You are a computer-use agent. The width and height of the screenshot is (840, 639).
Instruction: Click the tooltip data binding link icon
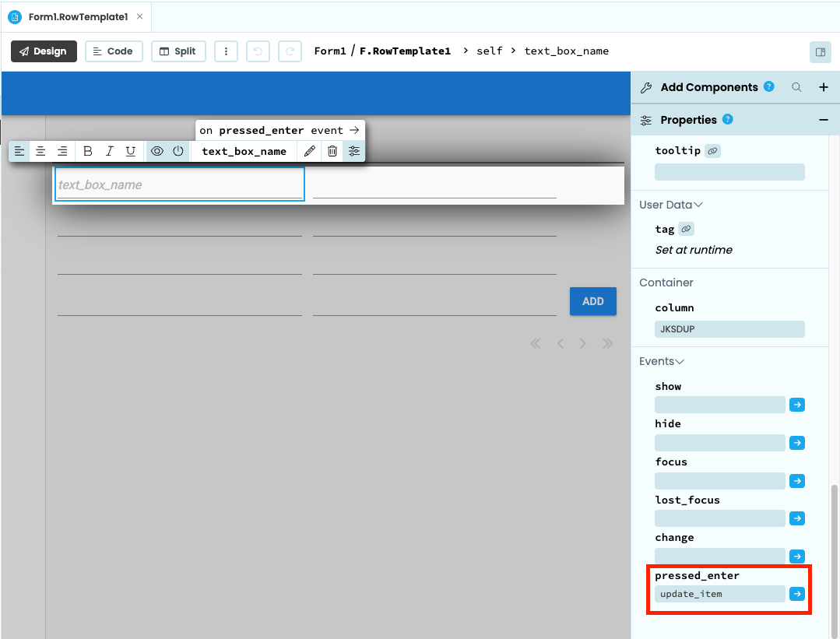[712, 151]
